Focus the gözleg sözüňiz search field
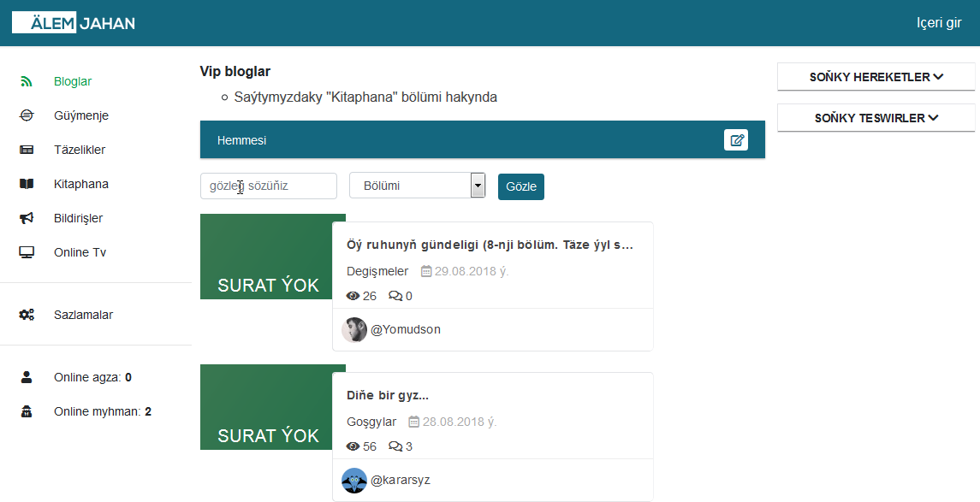The width and height of the screenshot is (980, 502). click(x=269, y=186)
